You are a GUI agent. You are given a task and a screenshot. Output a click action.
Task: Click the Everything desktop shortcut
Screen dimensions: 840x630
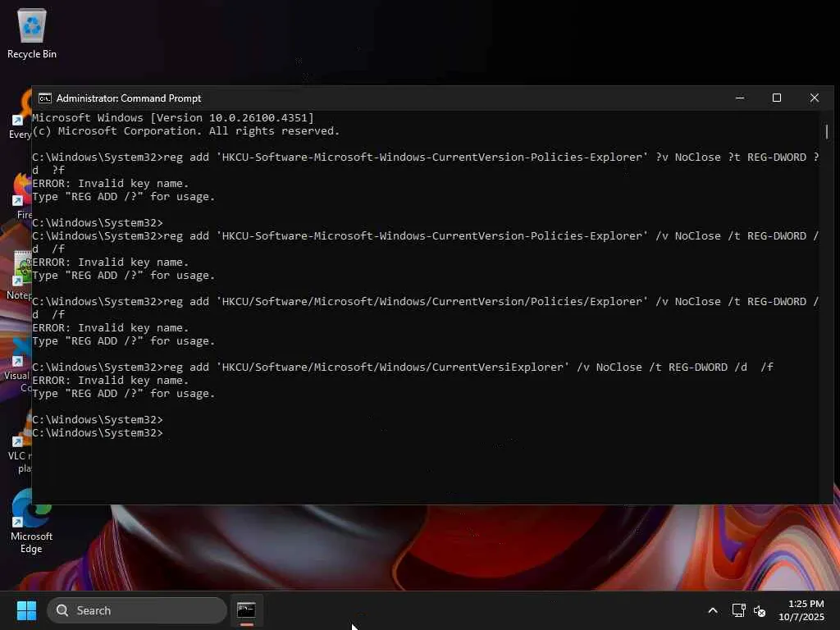[x=21, y=115]
